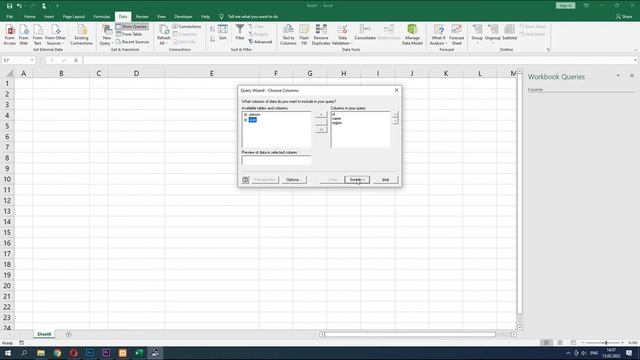Open the Home tab
Viewport: 640px width, 360px height.
point(29,17)
